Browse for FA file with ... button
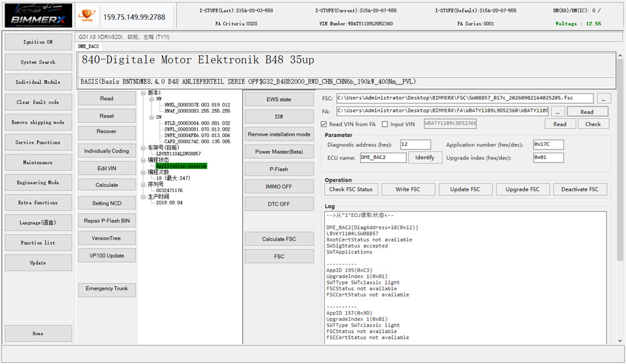The image size is (626, 364). pyautogui.click(x=558, y=111)
